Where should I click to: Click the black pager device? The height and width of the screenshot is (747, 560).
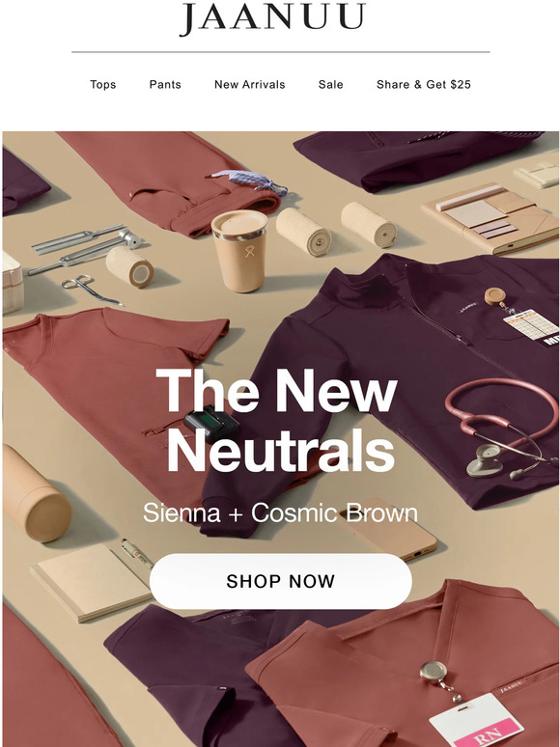point(211,425)
